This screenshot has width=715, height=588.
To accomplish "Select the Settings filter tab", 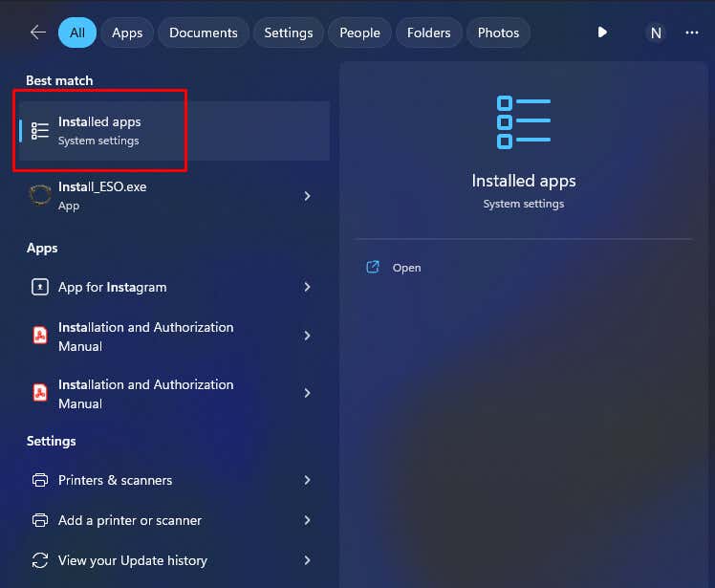I will (x=289, y=33).
